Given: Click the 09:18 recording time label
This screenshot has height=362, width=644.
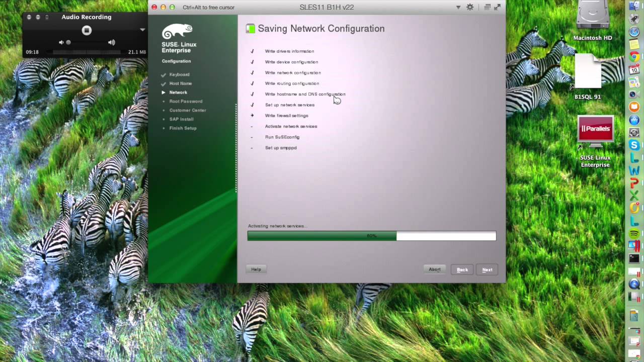Looking at the screenshot, I should click(x=32, y=52).
